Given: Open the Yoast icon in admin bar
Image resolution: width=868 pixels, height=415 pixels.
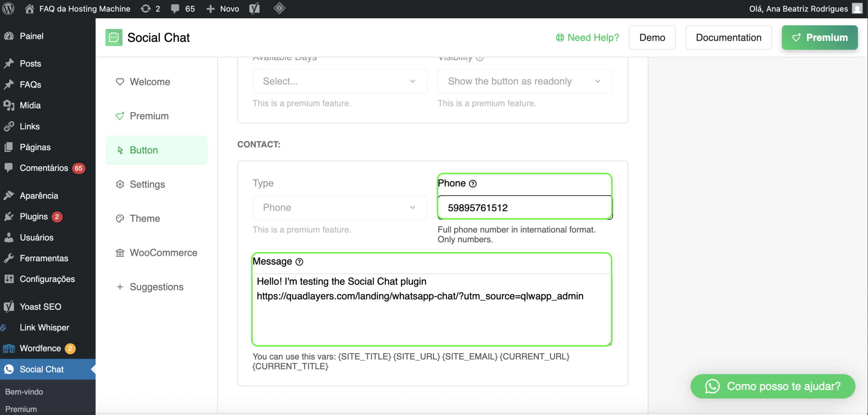Looking at the screenshot, I should (x=254, y=9).
